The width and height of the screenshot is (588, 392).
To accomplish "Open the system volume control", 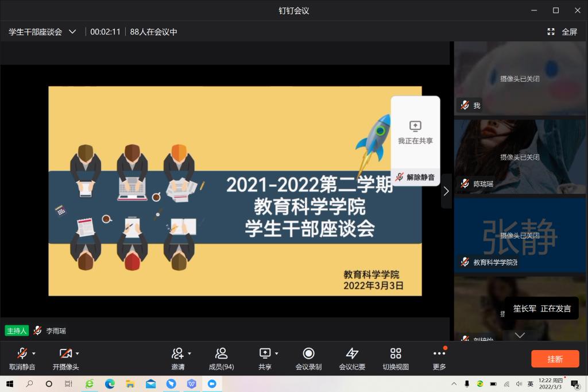I will pyautogui.click(x=519, y=384).
